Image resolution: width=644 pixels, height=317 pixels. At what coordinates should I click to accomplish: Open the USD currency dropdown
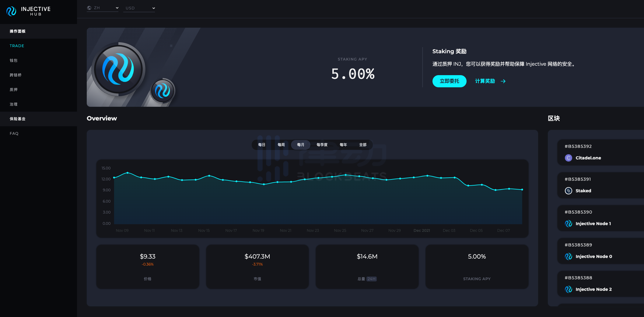139,8
